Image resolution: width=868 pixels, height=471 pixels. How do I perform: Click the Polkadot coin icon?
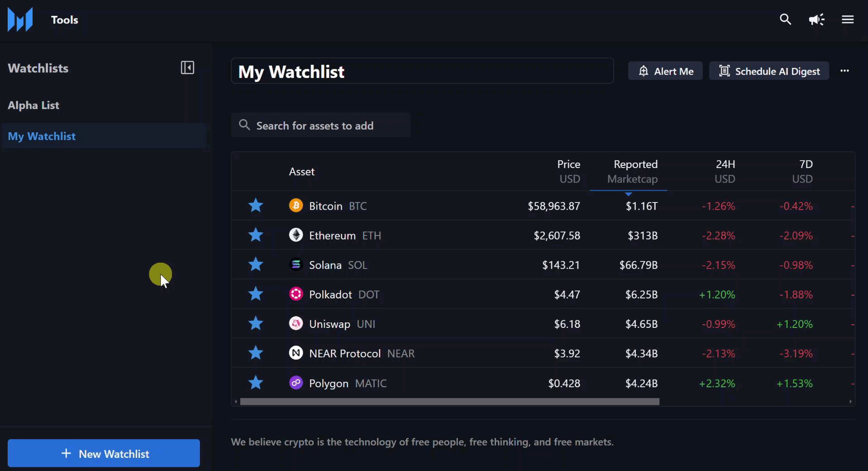coord(296,294)
